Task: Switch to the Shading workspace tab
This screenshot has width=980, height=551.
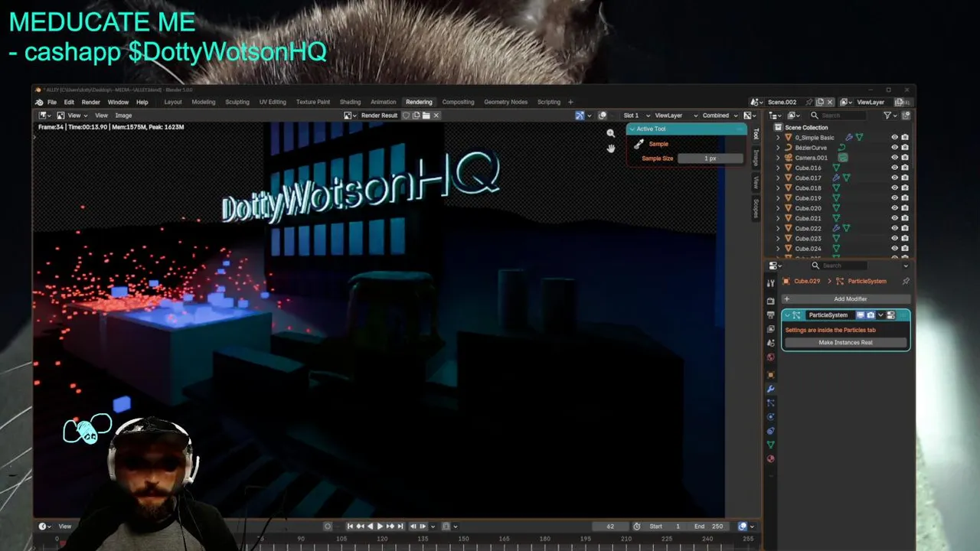Action: pos(350,102)
